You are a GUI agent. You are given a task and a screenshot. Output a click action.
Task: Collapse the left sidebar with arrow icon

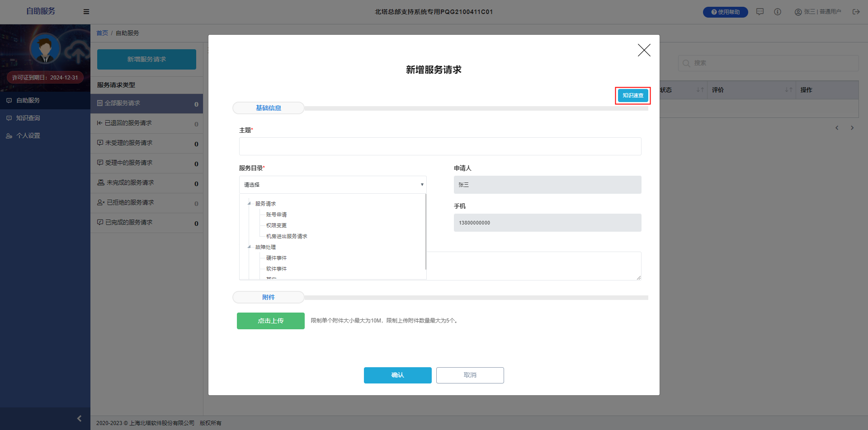pos(79,418)
